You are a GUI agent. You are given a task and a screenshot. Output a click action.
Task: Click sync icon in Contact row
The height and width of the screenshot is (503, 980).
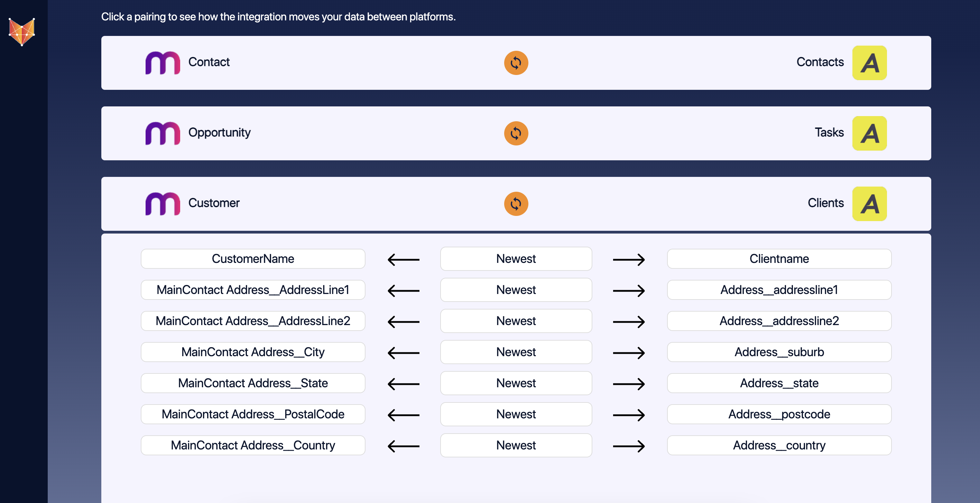(x=516, y=63)
